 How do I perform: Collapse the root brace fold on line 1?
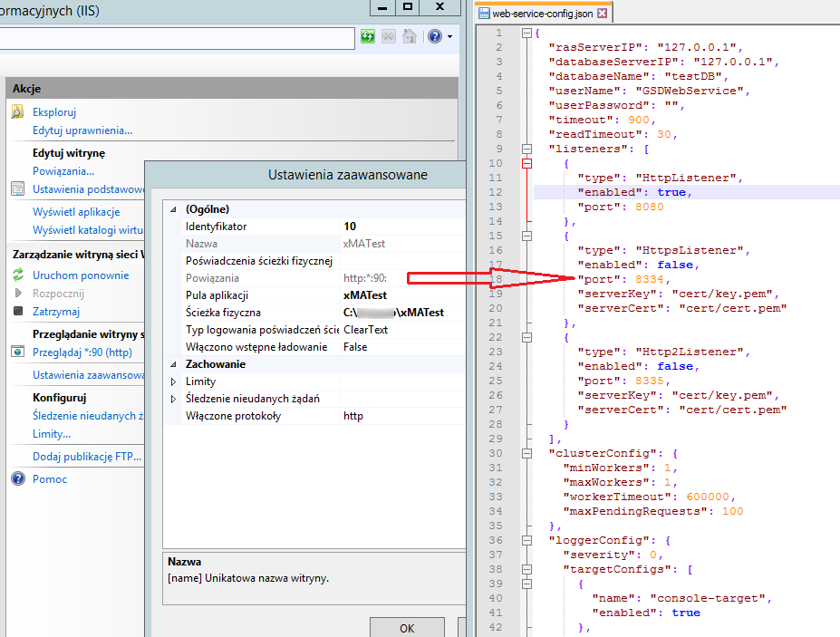point(526,34)
